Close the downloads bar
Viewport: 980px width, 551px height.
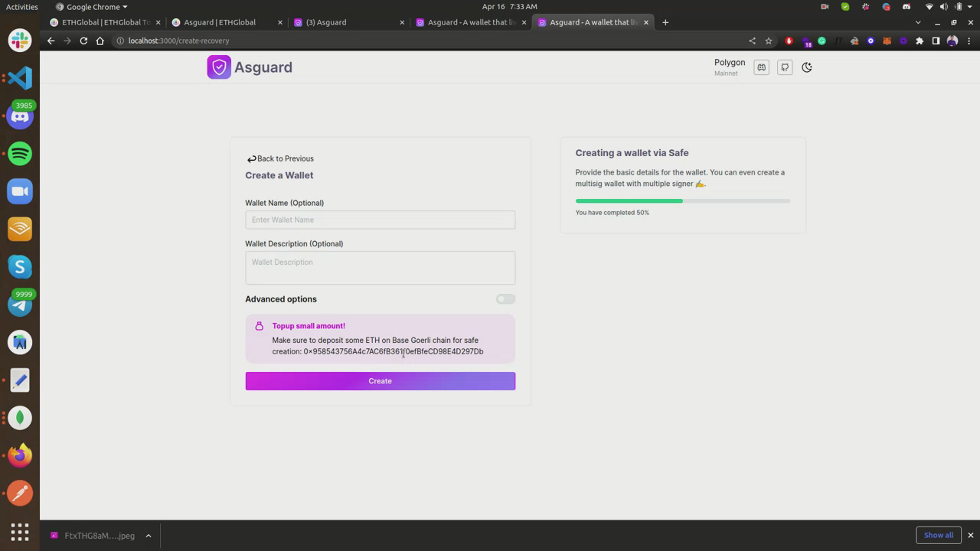coord(971,535)
